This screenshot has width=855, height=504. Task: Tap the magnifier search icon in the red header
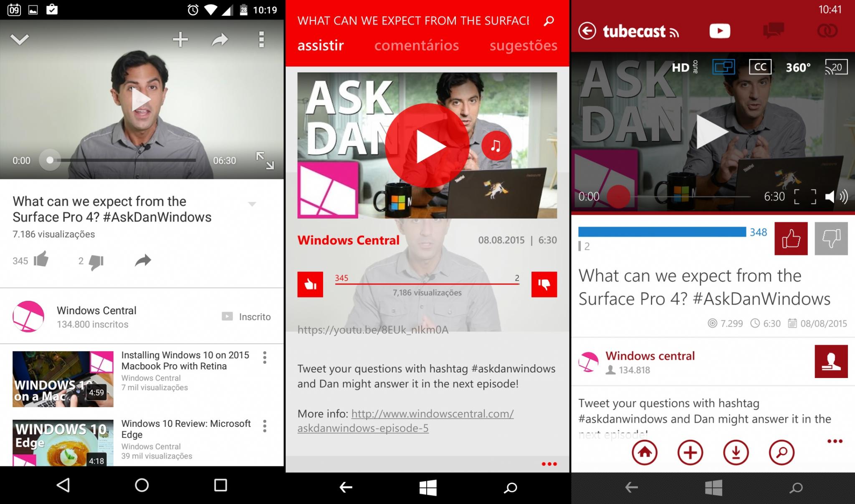(549, 20)
